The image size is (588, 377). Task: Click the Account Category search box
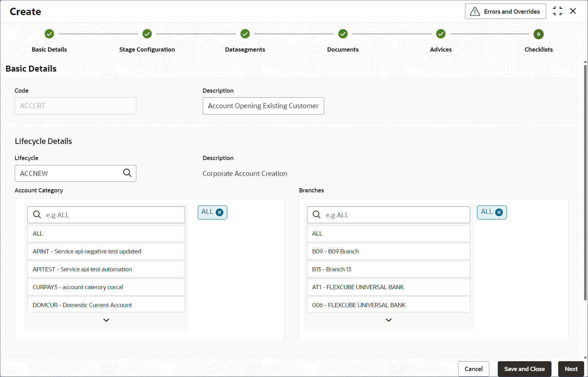[106, 215]
